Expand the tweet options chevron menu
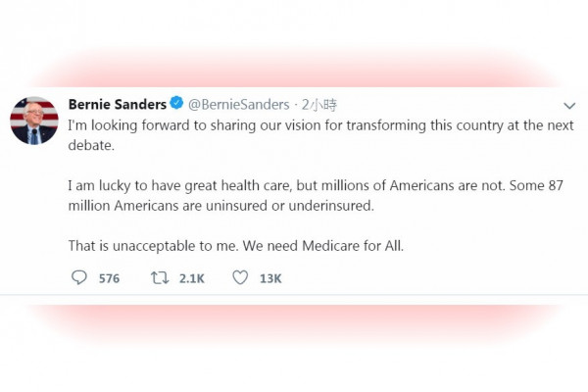This screenshot has width=588, height=392. coord(569,105)
